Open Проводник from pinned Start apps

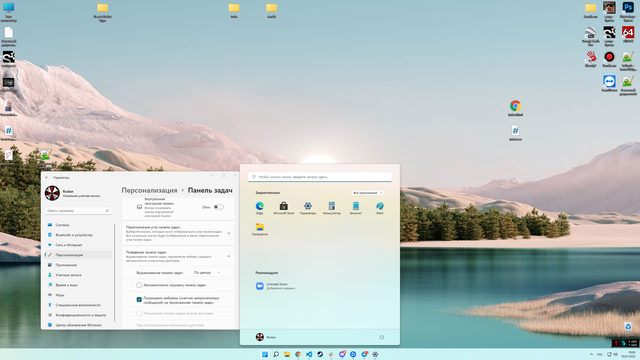tap(260, 229)
